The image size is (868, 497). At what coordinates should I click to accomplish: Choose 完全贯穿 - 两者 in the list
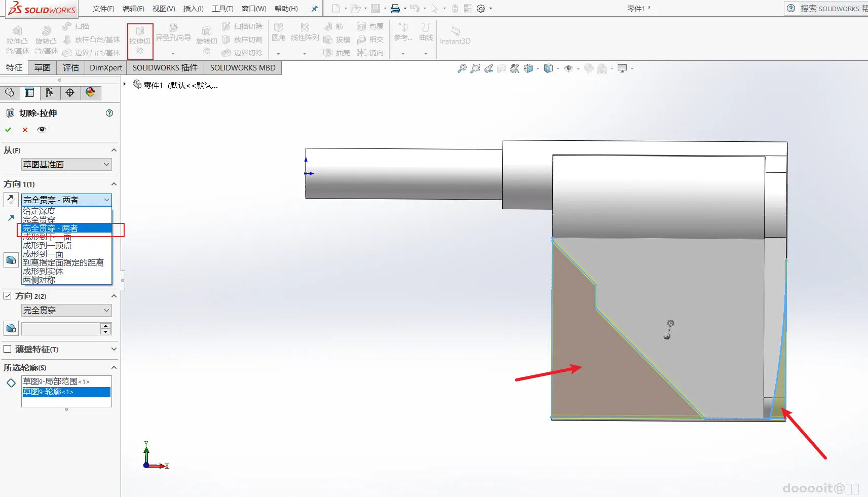66,228
